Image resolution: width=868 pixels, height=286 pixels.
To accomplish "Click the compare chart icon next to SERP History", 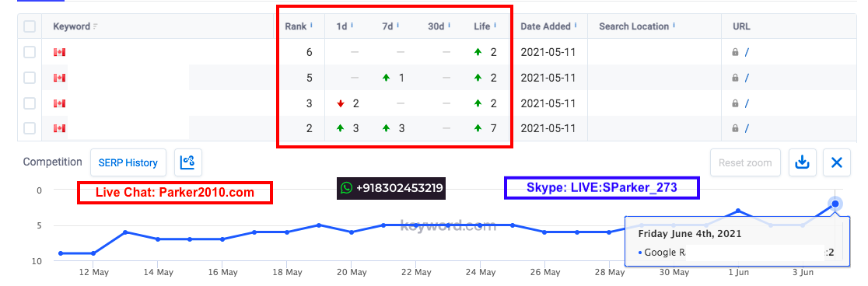I will click(x=188, y=162).
